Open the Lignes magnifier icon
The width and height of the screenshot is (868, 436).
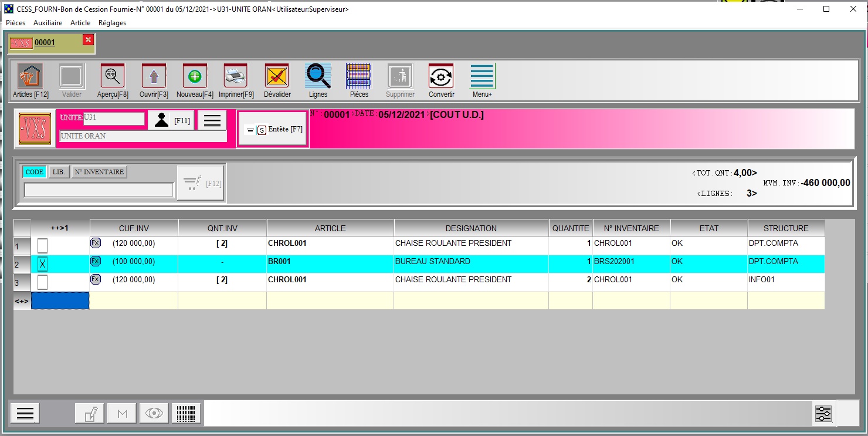pos(318,76)
